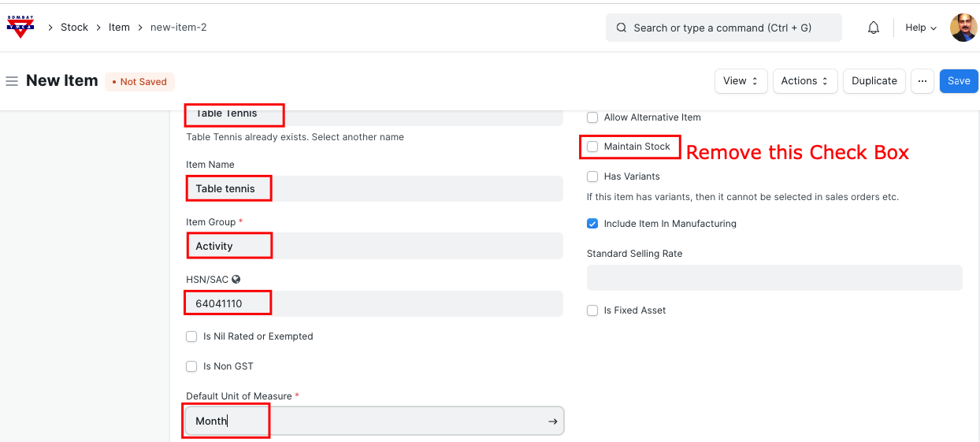Click the Save button
This screenshot has height=442, width=980.
point(958,81)
